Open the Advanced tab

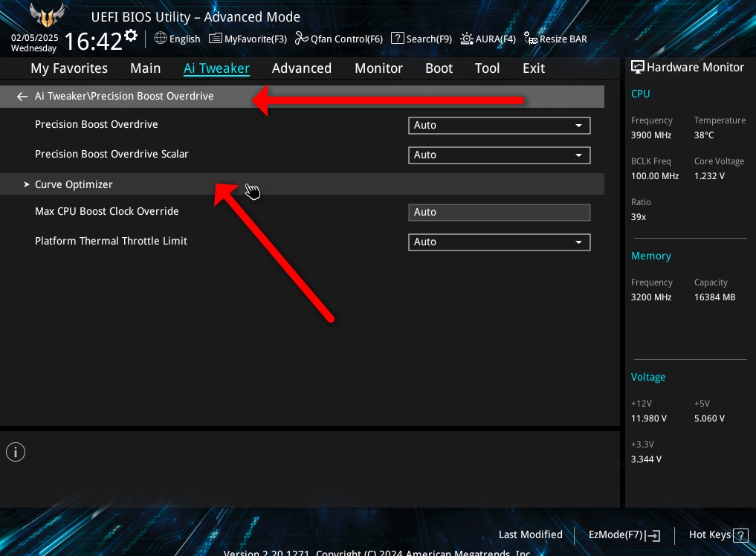click(302, 68)
